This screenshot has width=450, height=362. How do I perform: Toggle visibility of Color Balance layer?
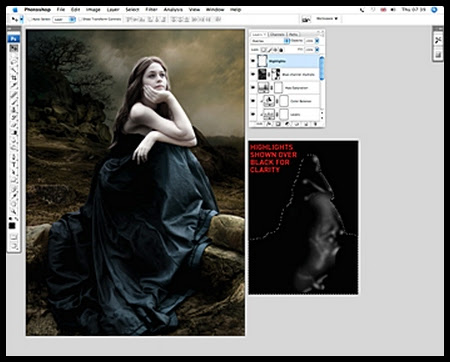(253, 101)
